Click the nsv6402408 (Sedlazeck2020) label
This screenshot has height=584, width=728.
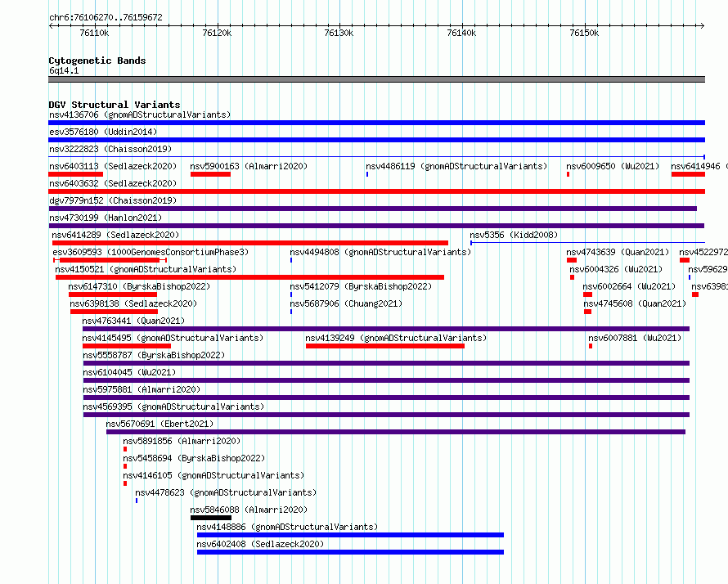coord(260,544)
